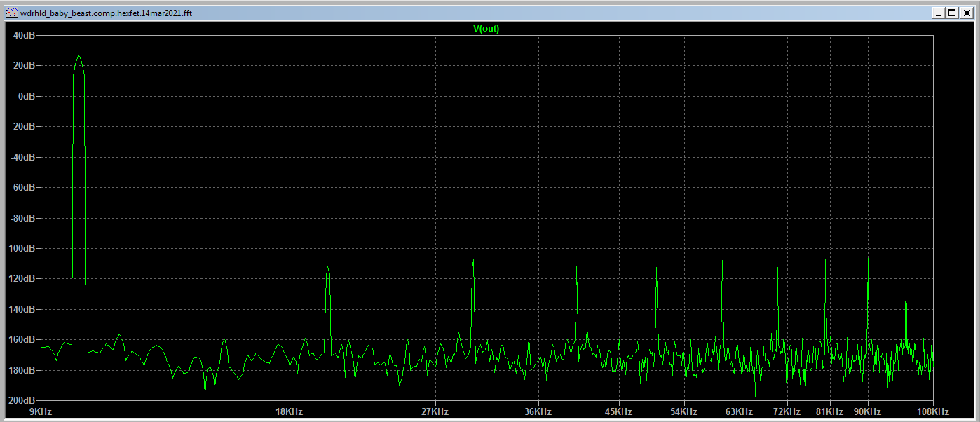Click the -120dB axis label
Viewport: 980px width, 422px height.
(x=21, y=279)
